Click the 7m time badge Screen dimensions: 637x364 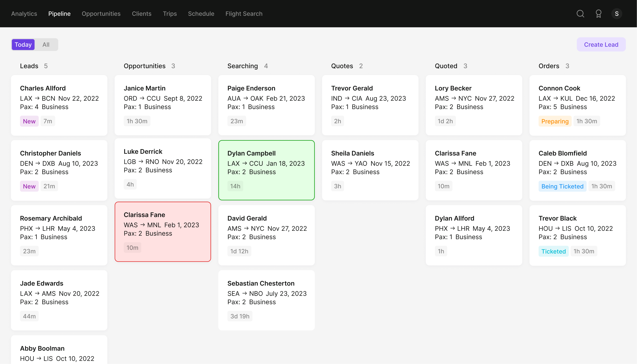[x=48, y=121]
